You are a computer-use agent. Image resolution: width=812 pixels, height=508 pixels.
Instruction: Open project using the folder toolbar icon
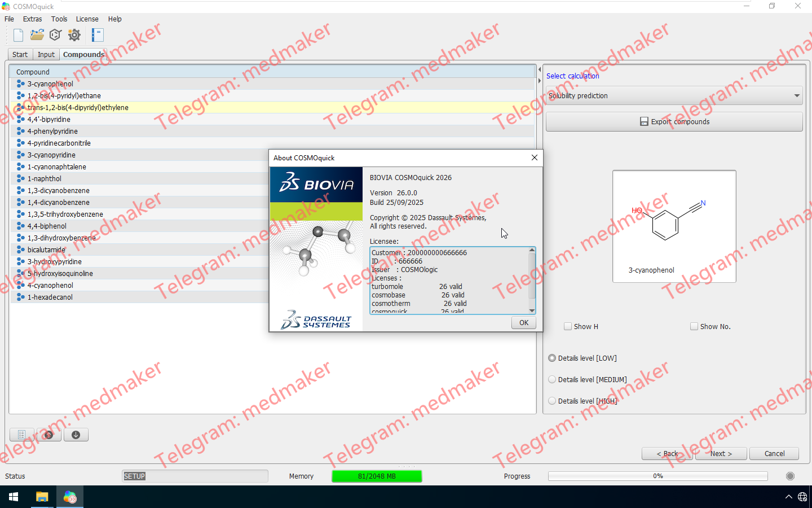tap(37, 35)
